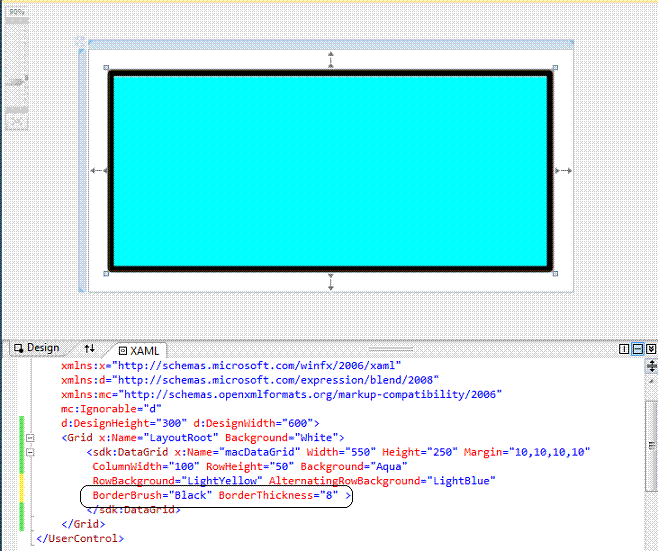Click the right margin arrow adorner
Viewport: 658px width, 551px height.
point(563,170)
